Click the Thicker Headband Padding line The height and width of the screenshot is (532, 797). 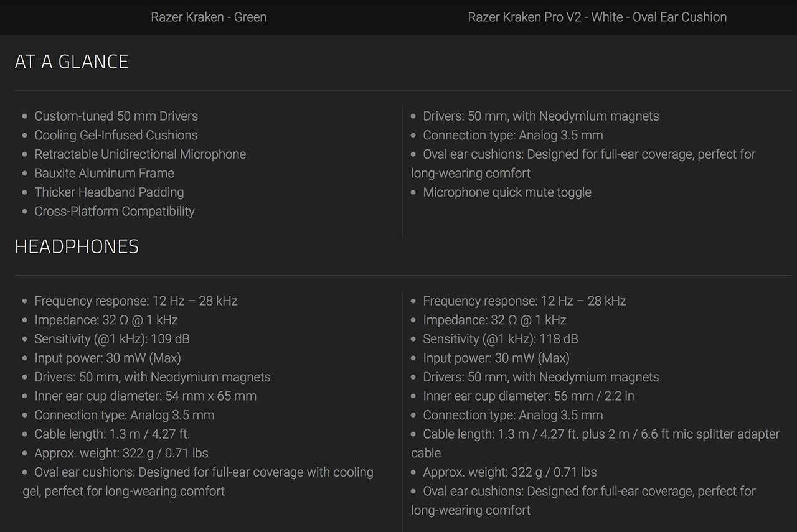coord(109,192)
